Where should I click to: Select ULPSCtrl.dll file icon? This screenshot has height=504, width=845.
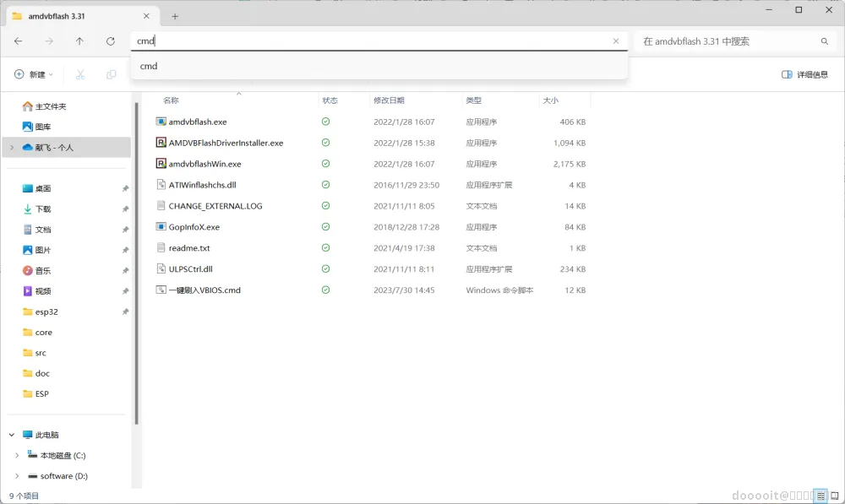click(161, 268)
